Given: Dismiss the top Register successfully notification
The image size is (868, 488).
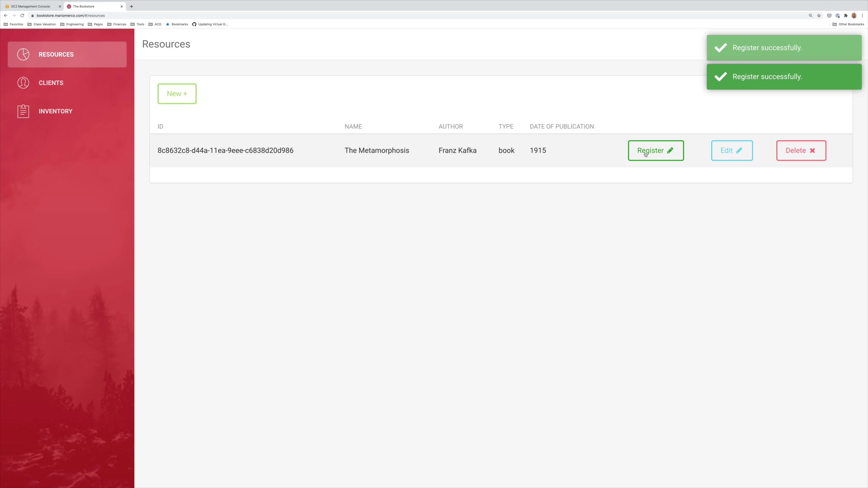Looking at the screenshot, I should pos(783,48).
